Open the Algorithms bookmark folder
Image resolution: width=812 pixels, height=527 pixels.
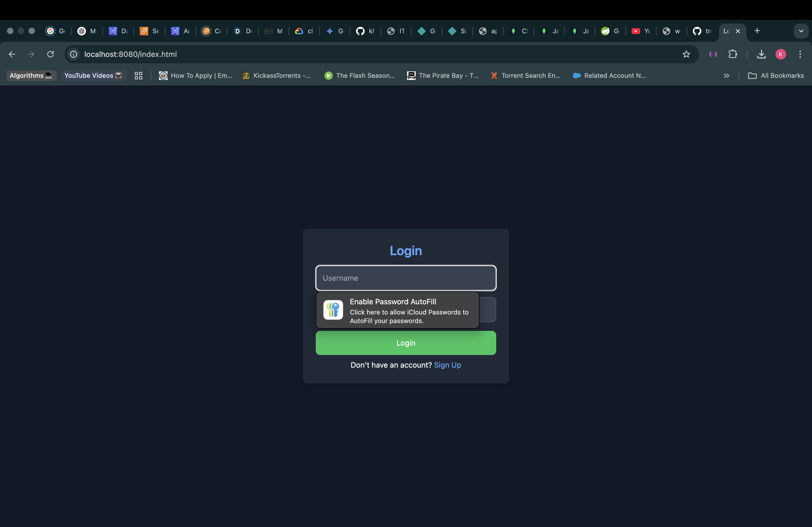click(x=31, y=76)
